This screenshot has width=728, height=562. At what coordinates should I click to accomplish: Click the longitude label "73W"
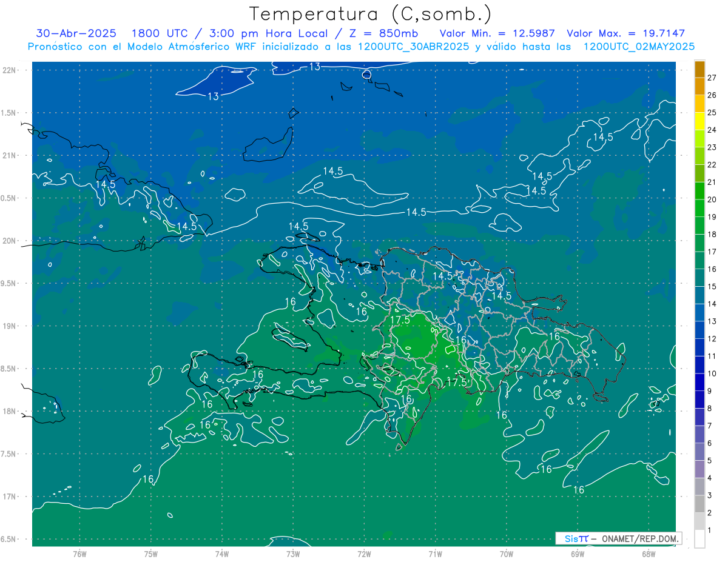tap(293, 554)
